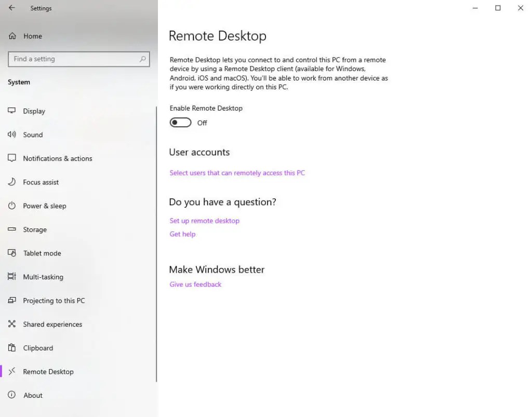This screenshot has height=417, width=532.
Task: Click the About info icon
Action: (11, 395)
